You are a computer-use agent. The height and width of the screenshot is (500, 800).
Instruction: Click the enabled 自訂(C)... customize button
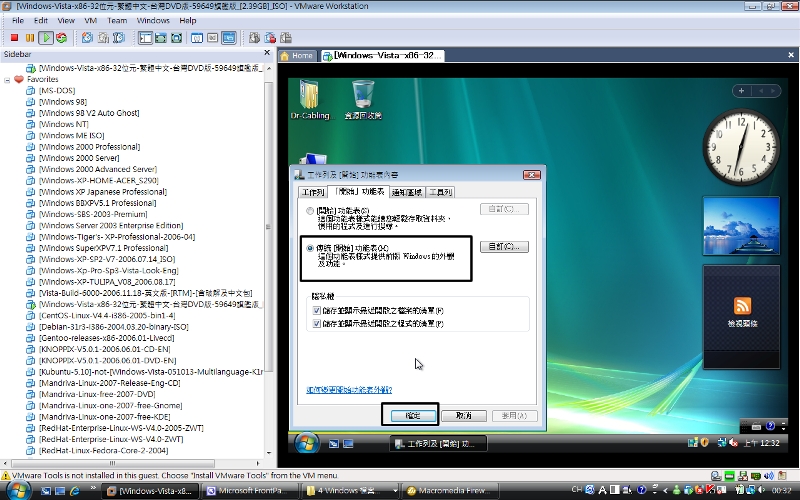pos(504,247)
